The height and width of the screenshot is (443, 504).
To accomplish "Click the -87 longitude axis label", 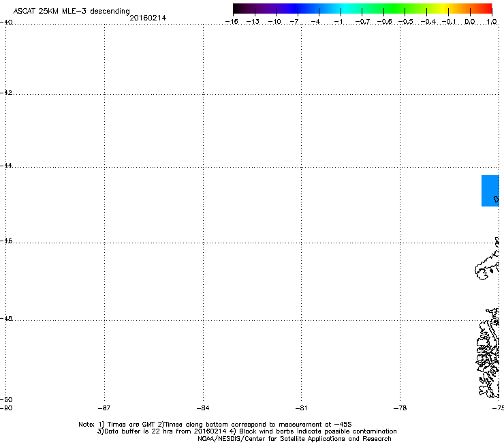I will click(x=104, y=408).
